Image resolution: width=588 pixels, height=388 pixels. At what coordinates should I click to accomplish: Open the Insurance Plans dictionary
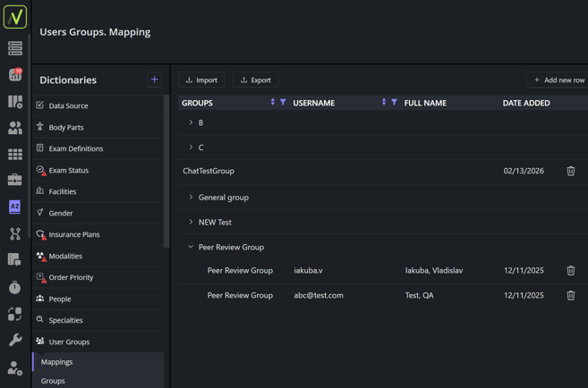[x=98, y=234]
